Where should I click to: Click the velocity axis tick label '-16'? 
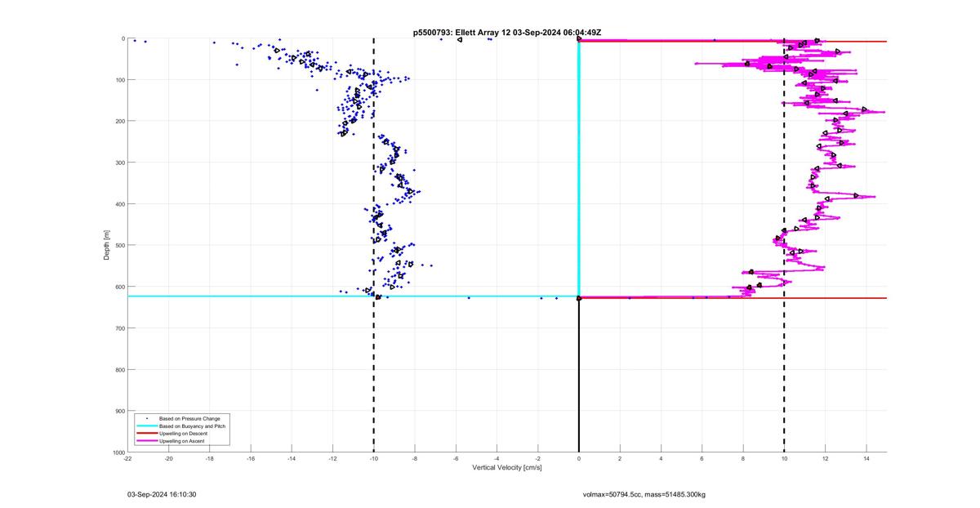pyautogui.click(x=251, y=459)
